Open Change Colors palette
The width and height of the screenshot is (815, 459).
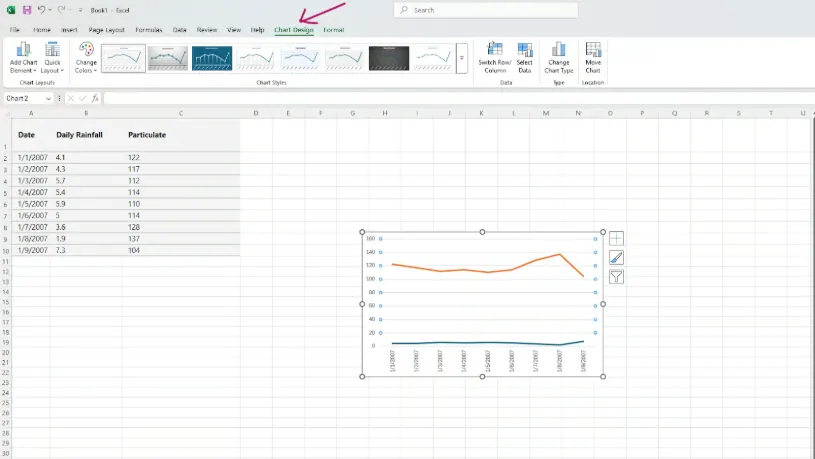[x=86, y=58]
